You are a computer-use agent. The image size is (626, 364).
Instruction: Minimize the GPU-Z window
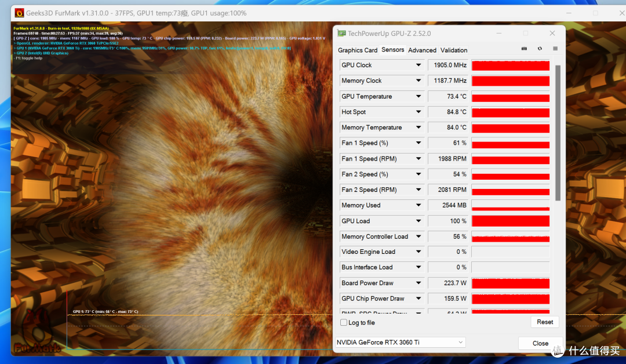(498, 33)
